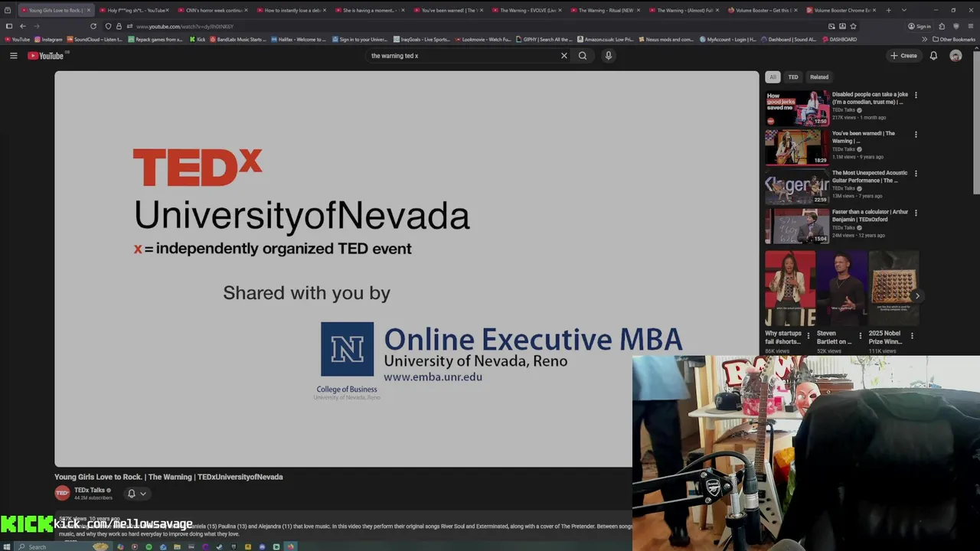The height and width of the screenshot is (551, 980).
Task: Open a new browser tab
Action: [888, 10]
